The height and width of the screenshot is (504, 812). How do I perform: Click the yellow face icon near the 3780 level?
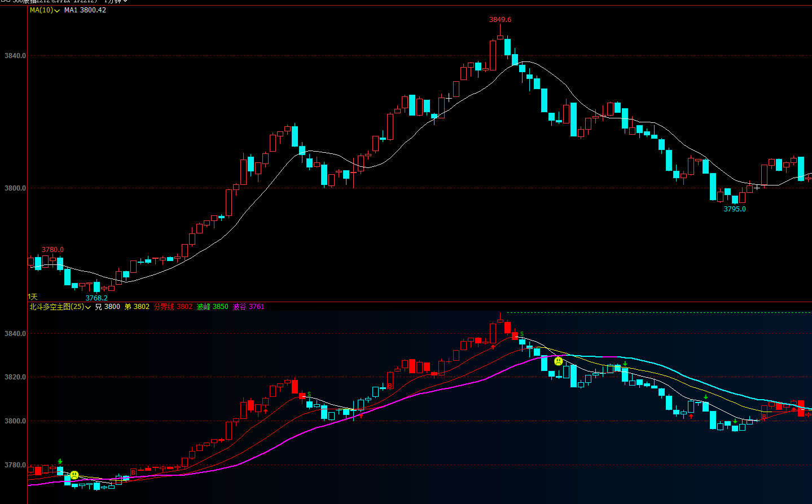coord(74,475)
